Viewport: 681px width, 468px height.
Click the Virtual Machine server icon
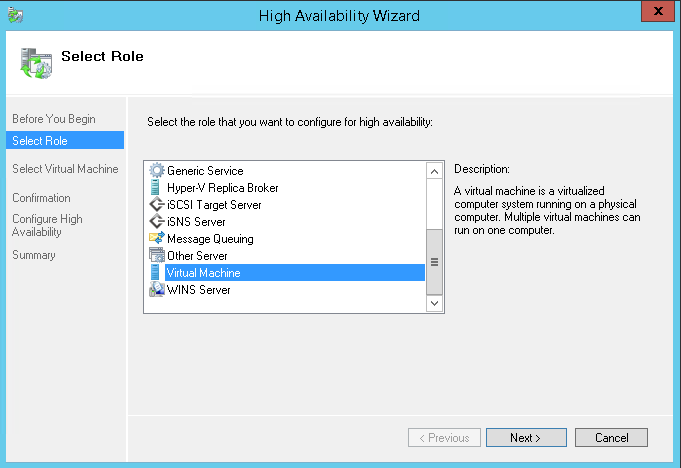click(x=155, y=272)
